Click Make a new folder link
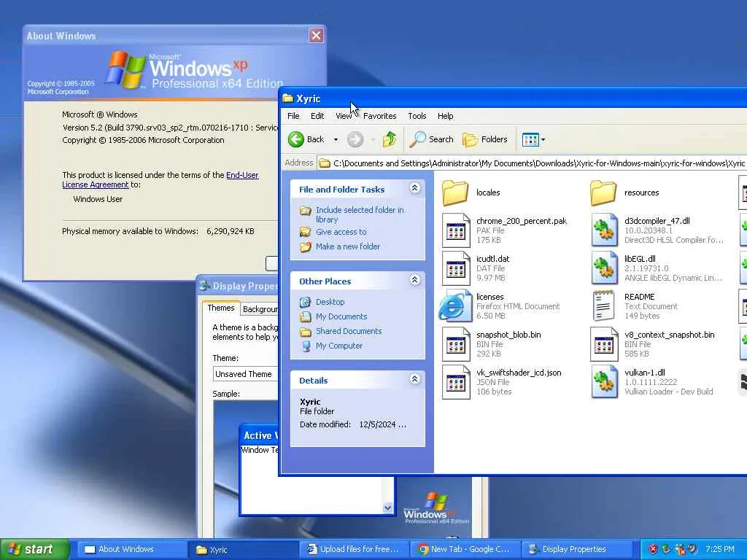This screenshot has height=560, width=747. [x=348, y=246]
